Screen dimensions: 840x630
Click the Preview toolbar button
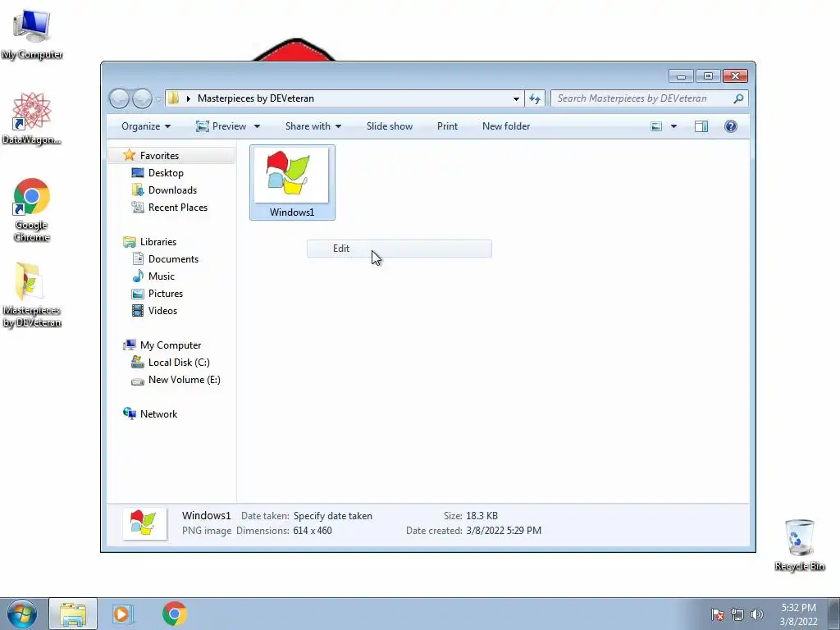(x=221, y=126)
